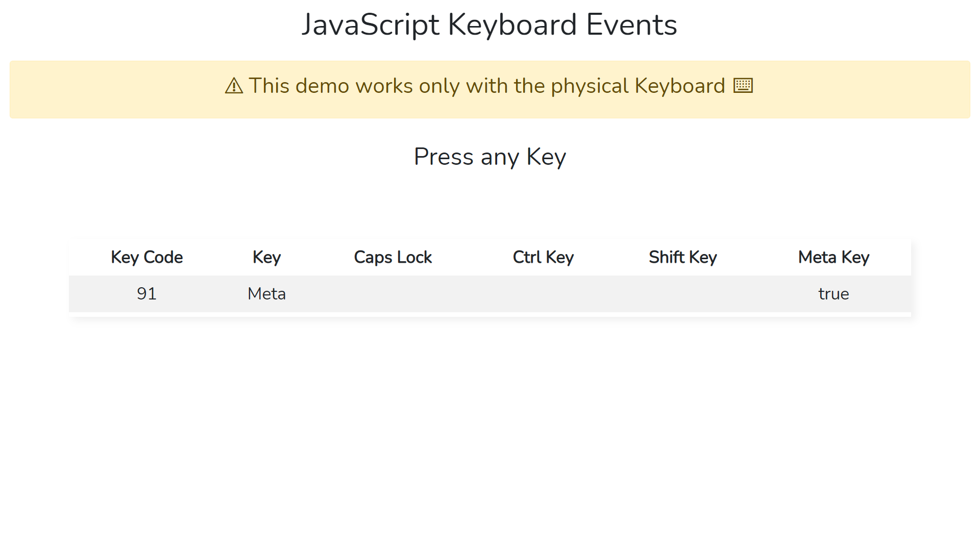Click the true value under Meta Key
The image size is (980, 551).
click(x=834, y=294)
